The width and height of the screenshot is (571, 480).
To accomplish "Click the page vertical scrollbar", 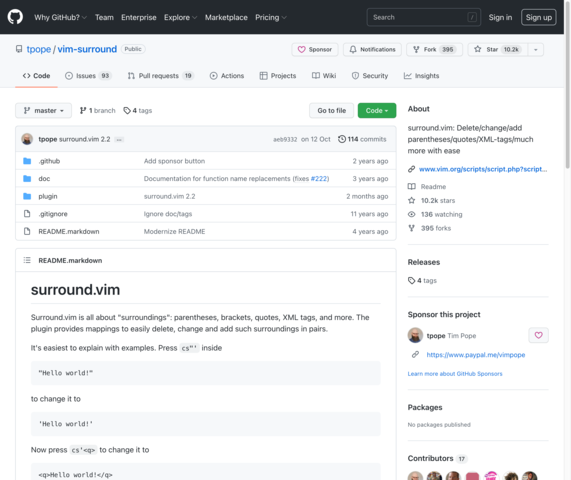I will tap(567, 84).
